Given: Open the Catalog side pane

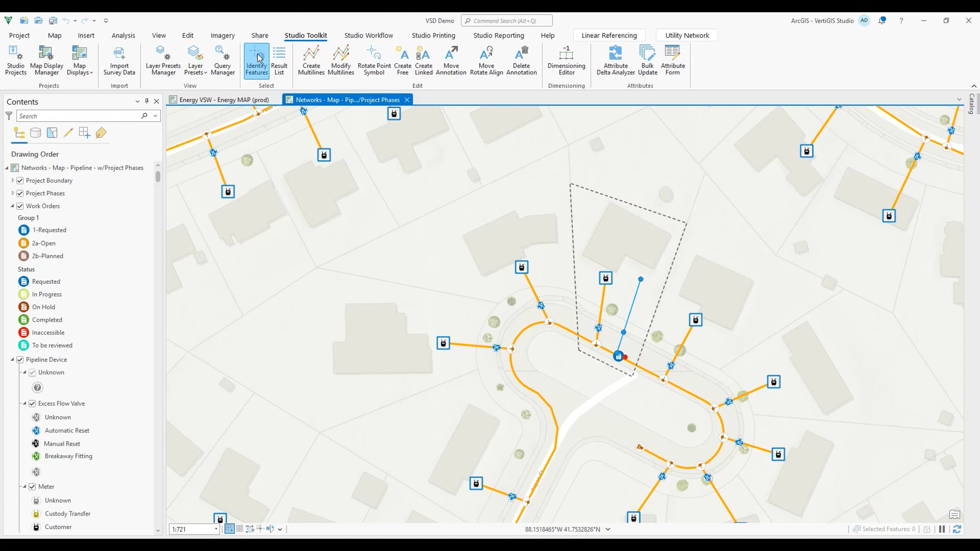Looking at the screenshot, I should 972,104.
